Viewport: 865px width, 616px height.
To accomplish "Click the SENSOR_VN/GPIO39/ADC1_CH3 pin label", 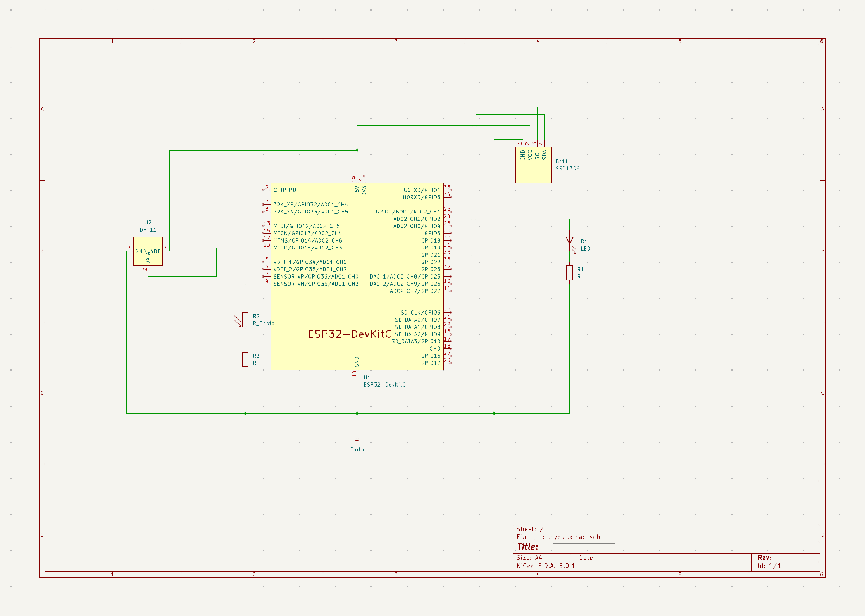I will coord(316,284).
